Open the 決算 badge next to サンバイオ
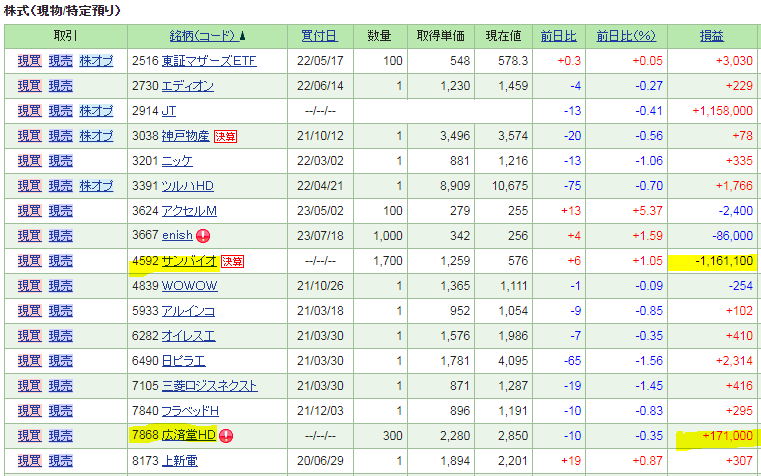Image resolution: width=761 pixels, height=476 pixels. click(x=232, y=261)
